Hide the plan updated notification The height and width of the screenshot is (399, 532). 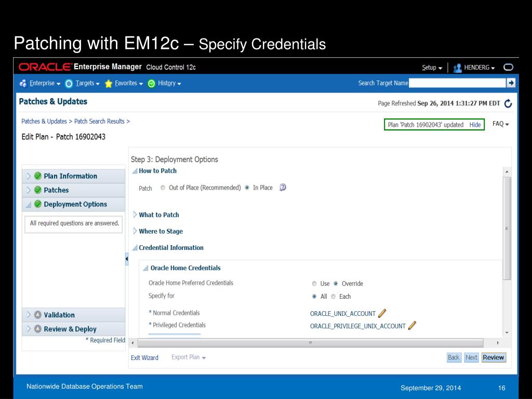pyautogui.click(x=475, y=125)
